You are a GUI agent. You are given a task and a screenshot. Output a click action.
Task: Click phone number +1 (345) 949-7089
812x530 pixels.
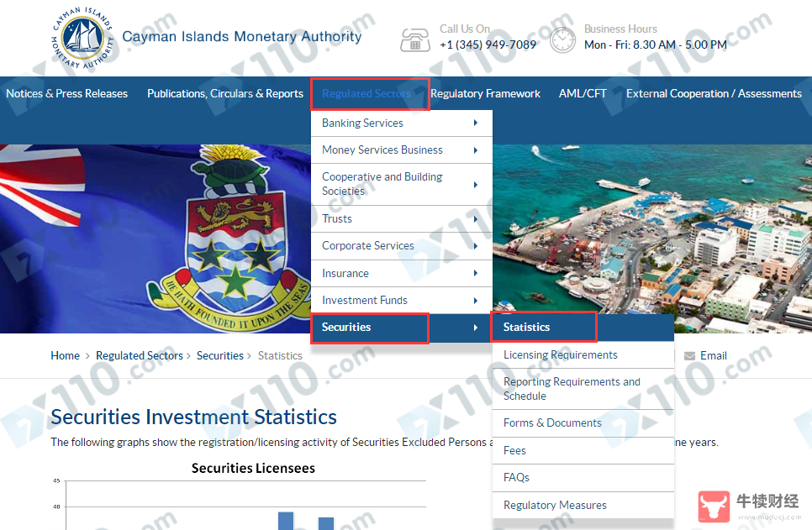tap(488, 45)
